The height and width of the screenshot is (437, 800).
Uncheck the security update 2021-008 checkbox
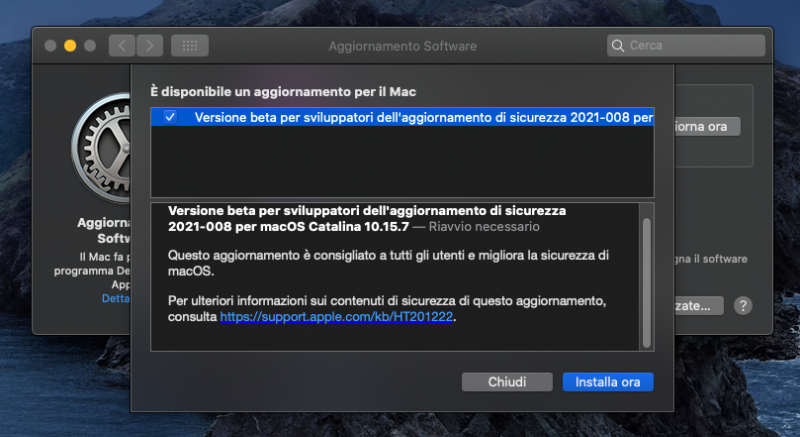[170, 117]
